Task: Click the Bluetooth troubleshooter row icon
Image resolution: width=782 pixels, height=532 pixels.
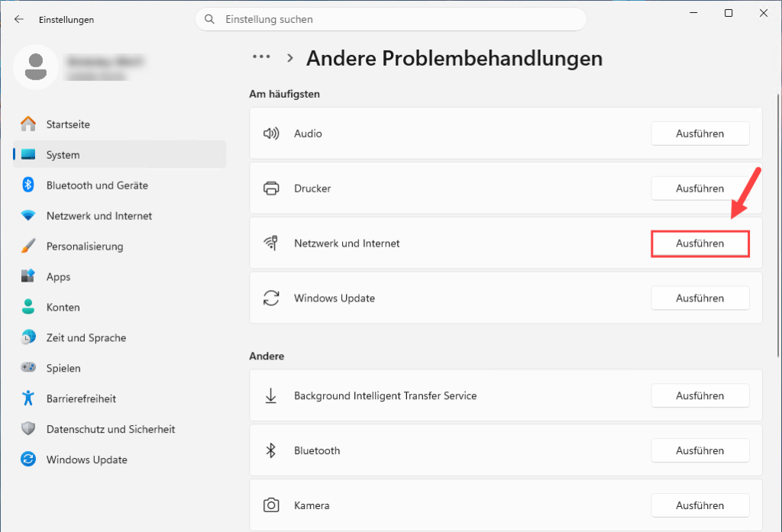Action: coord(271,450)
